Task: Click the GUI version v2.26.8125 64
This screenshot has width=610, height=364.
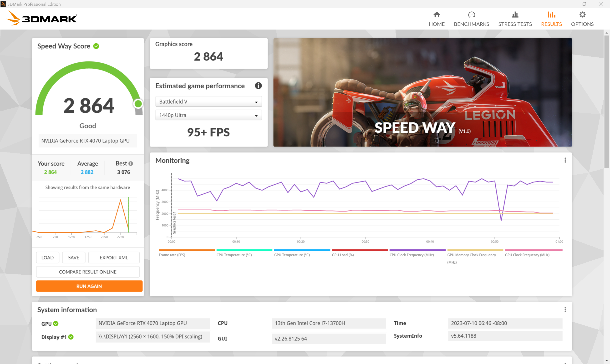Action: [329, 339]
